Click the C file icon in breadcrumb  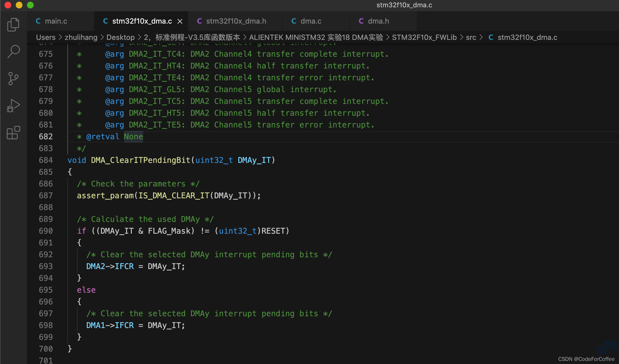(x=491, y=37)
